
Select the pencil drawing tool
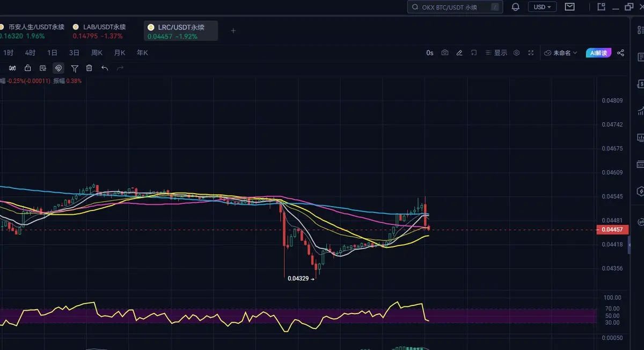(x=459, y=53)
